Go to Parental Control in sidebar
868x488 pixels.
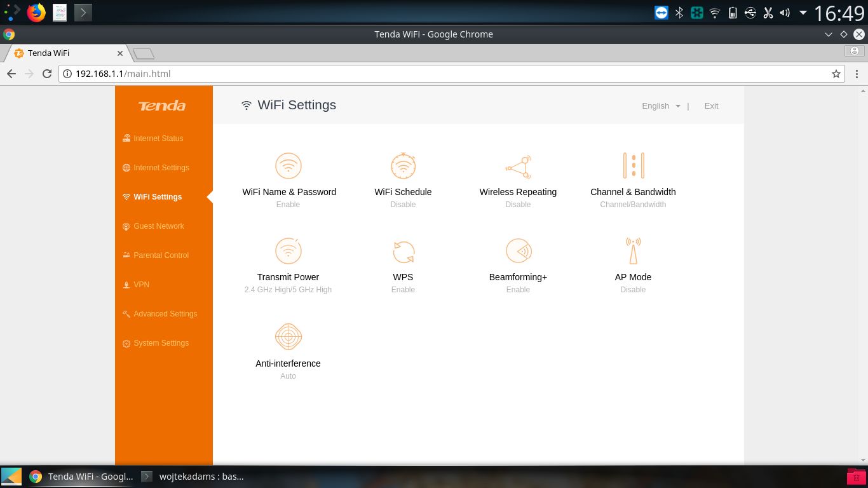156,255
